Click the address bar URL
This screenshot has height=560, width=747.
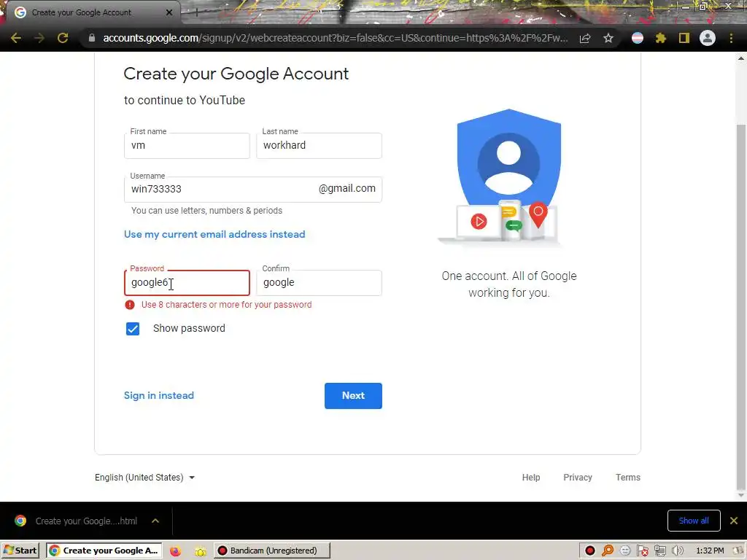(336, 38)
